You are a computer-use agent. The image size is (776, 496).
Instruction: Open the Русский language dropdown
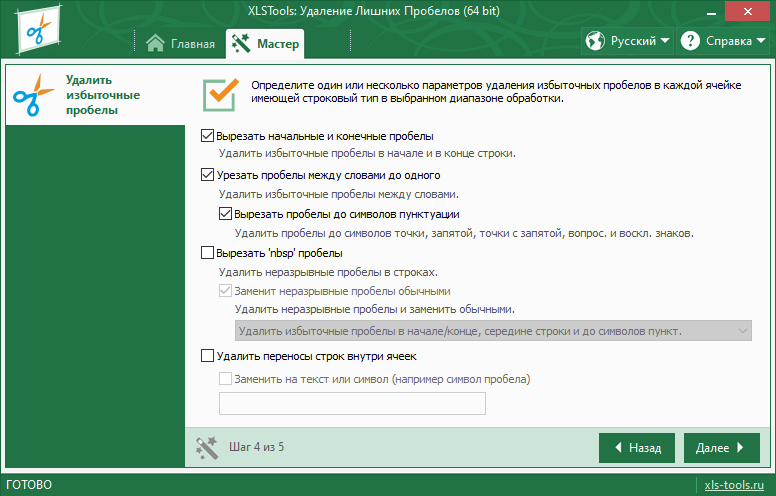(x=627, y=41)
